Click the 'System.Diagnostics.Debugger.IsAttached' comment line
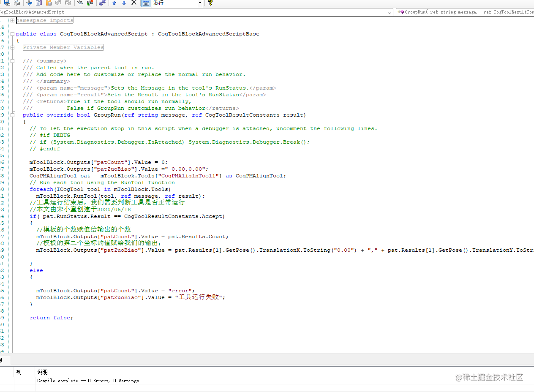This screenshot has height=392, width=534. tap(169, 142)
